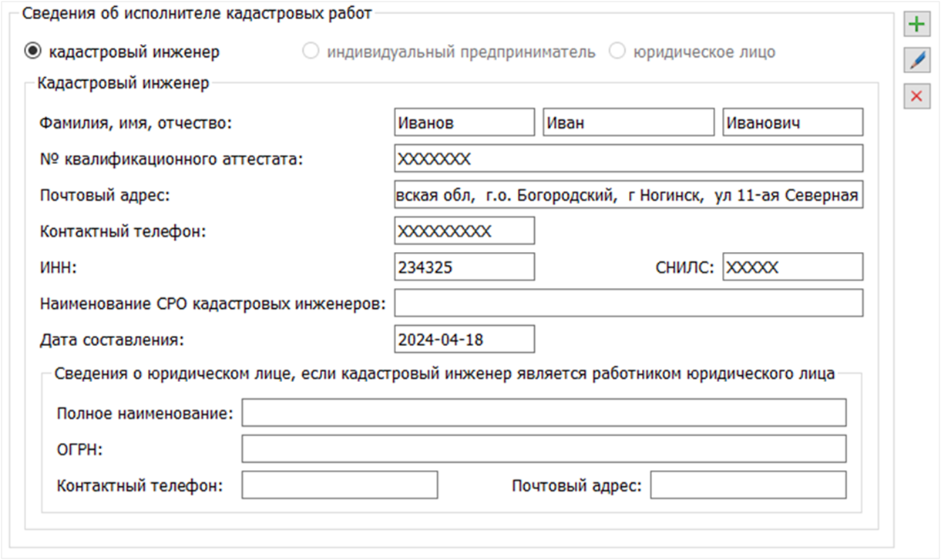Focus the engineer's contact phone field

[463, 230]
